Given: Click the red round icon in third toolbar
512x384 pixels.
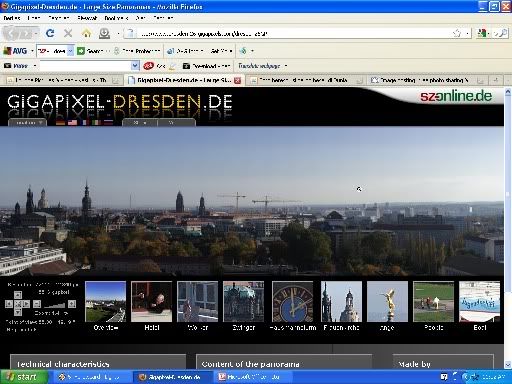Looking at the screenshot, I should [x=148, y=66].
